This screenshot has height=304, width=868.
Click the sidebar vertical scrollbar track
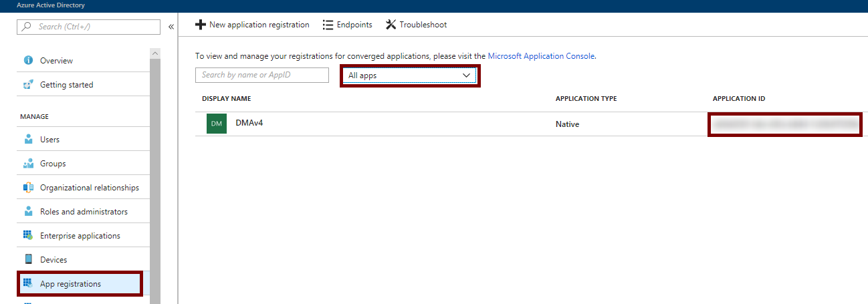pos(156,180)
